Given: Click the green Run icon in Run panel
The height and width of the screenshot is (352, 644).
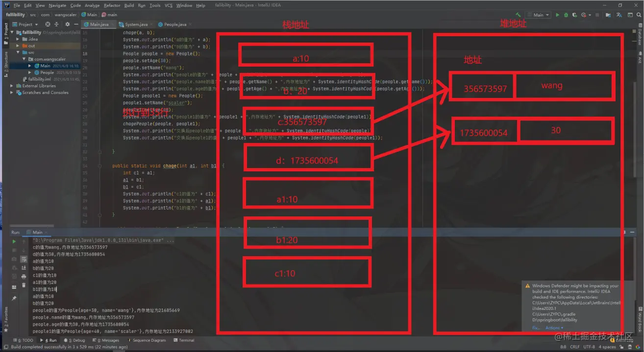Looking at the screenshot, I should (x=14, y=241).
